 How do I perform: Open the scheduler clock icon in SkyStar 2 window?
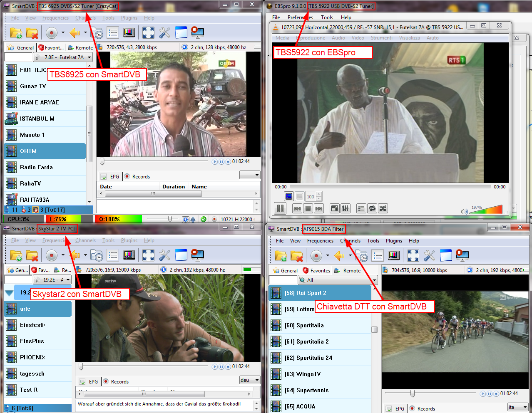(x=97, y=255)
